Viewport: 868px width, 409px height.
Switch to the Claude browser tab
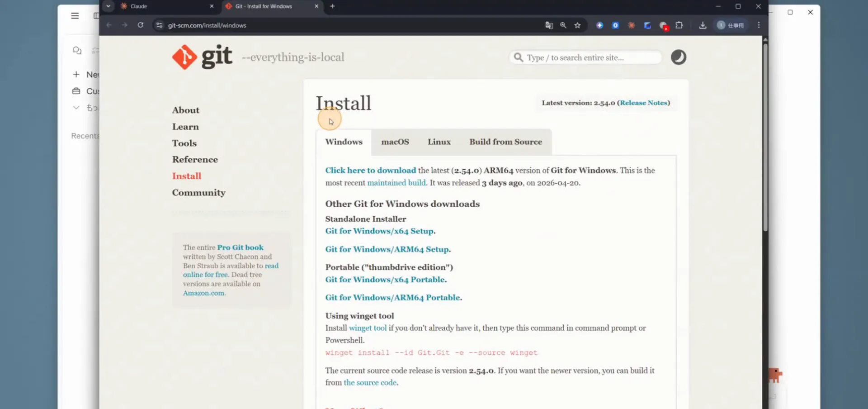pos(165,6)
